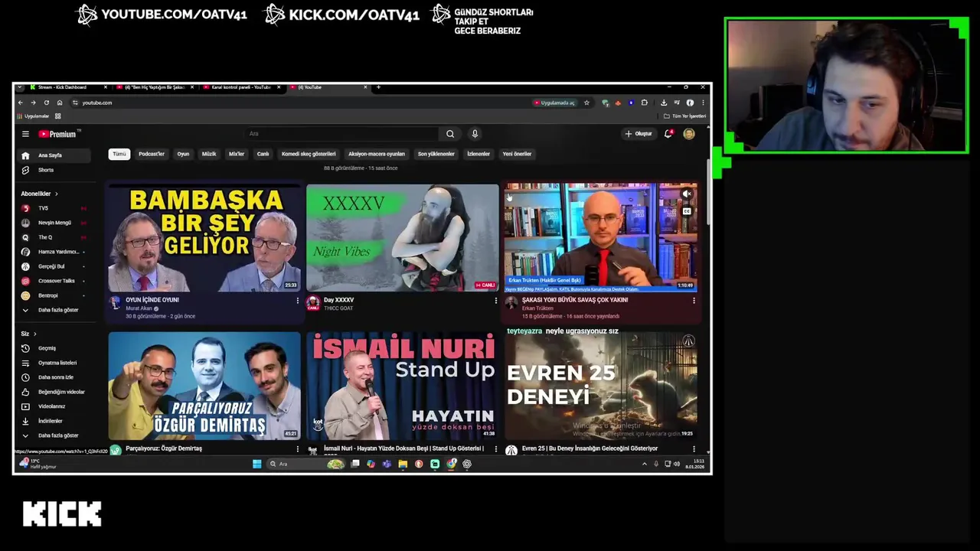
Task: Open Geçmiş history page
Action: pyautogui.click(x=54, y=348)
